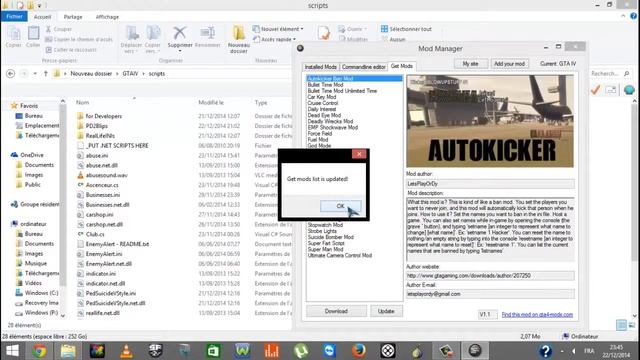
Task: Sort files by the Nom column header
Action: (x=82, y=102)
